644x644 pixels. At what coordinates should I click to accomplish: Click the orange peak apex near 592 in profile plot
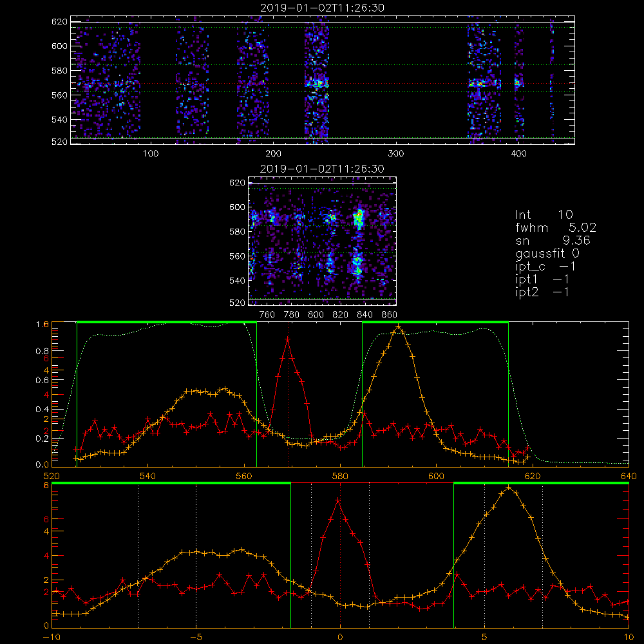[x=398, y=327]
